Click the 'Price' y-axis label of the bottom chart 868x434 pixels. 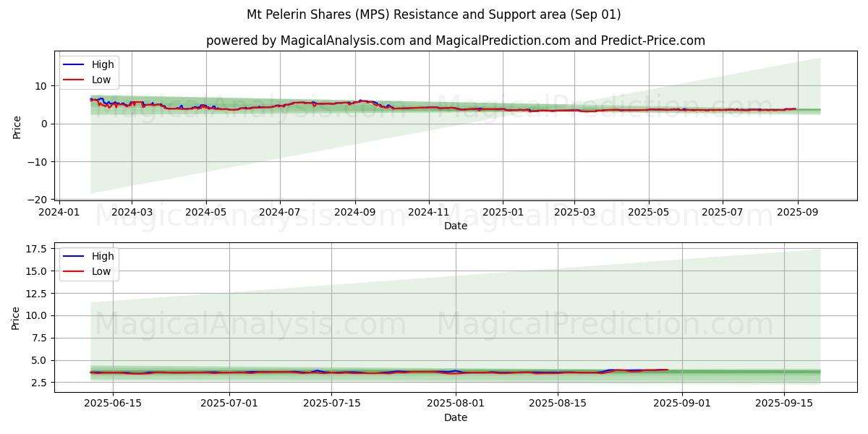click(x=17, y=318)
